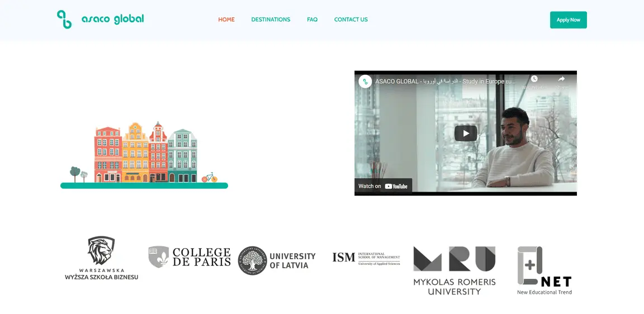644x314 pixels.
Task: Navigate to the FAQ page
Action: pyautogui.click(x=312, y=20)
